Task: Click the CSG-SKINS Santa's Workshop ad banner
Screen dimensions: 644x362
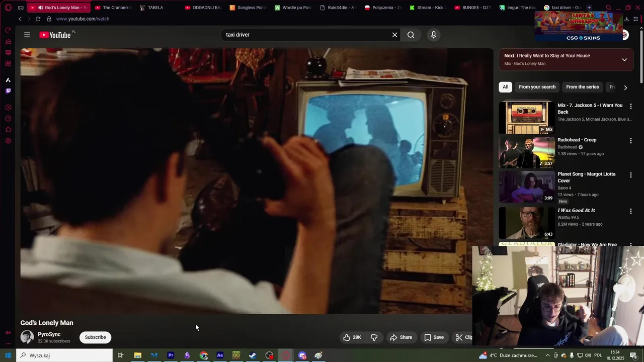Action: tap(579, 26)
